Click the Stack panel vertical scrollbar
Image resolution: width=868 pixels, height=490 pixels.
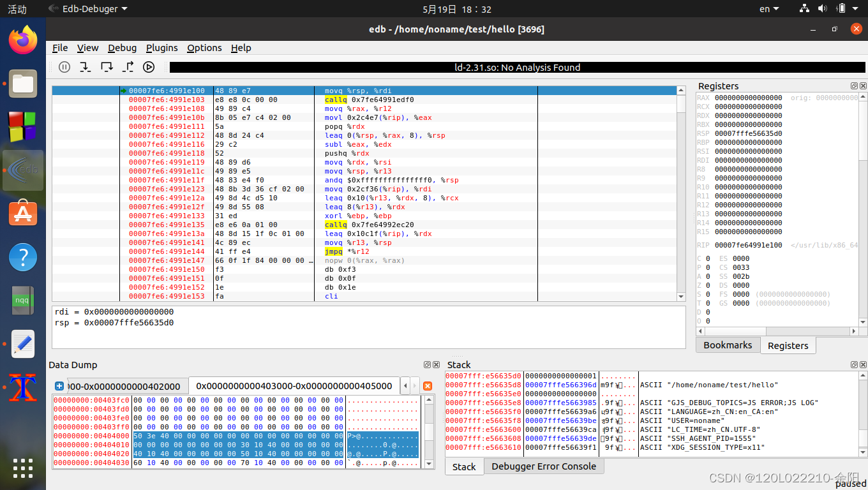[862, 413]
